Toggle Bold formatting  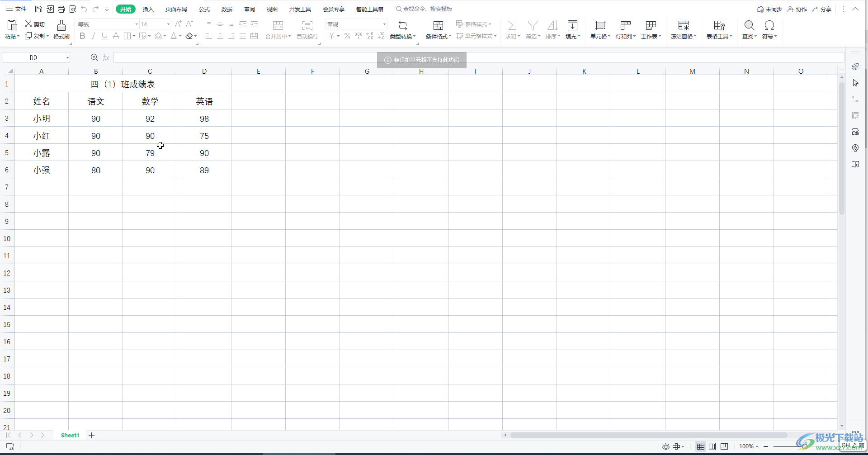tap(82, 36)
